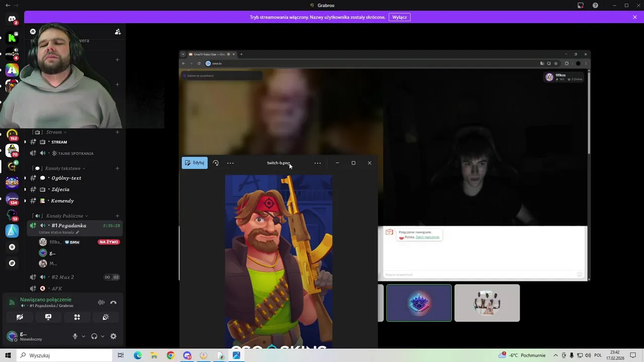The width and height of the screenshot is (644, 362).
Task: Open extensions icon in streamed Chrome window
Action: click(x=567, y=63)
